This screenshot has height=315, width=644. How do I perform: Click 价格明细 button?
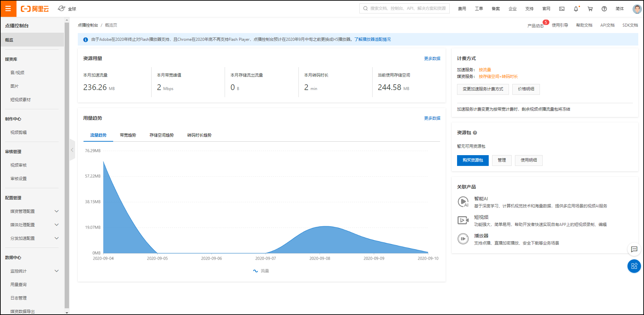point(526,89)
